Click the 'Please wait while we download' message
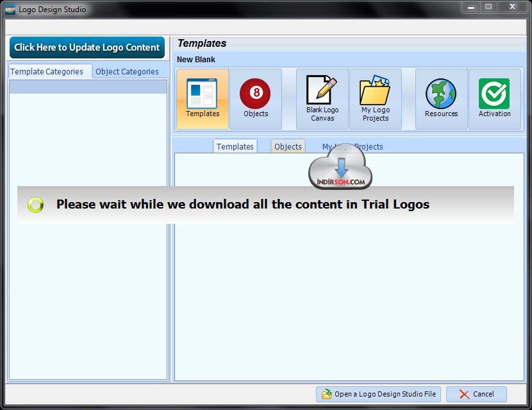Image resolution: width=532 pixels, height=410 pixels. (242, 204)
